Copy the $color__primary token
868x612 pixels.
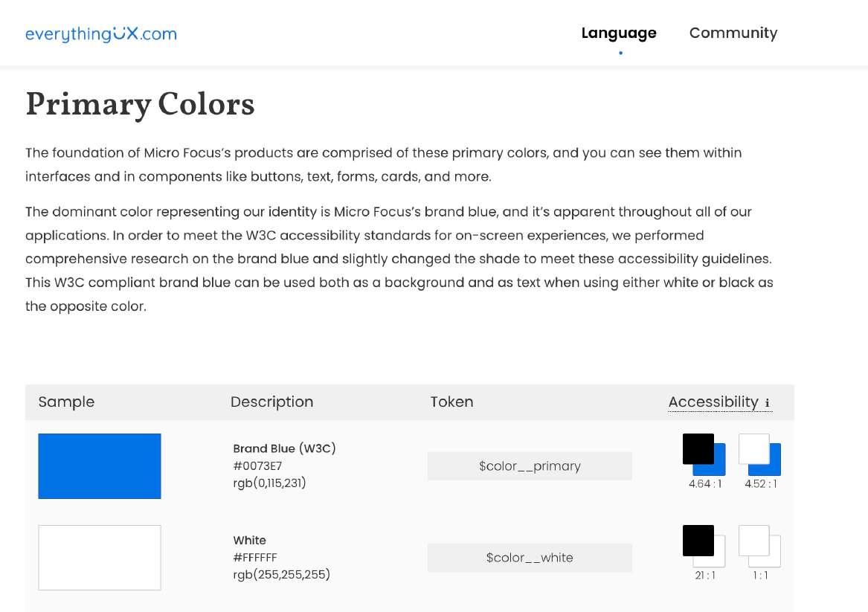(530, 466)
